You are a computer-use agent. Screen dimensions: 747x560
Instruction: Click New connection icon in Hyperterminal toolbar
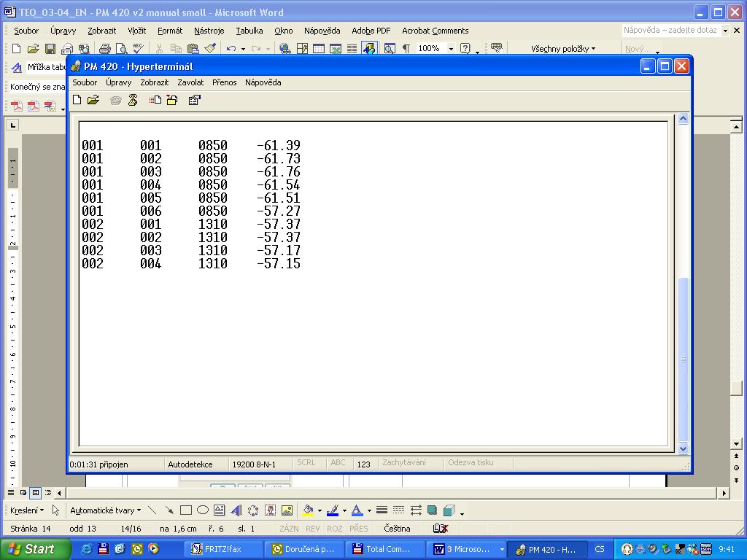tap(77, 100)
